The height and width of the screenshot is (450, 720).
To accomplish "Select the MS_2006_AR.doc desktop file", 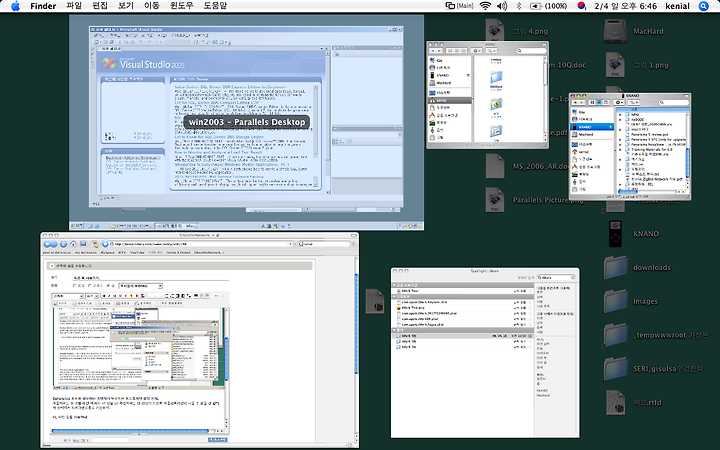I will point(495,166).
